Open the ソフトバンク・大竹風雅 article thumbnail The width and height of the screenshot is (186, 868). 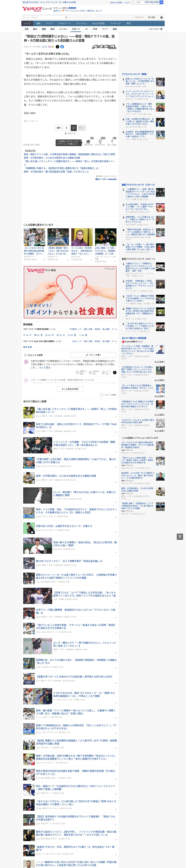(38, 445)
